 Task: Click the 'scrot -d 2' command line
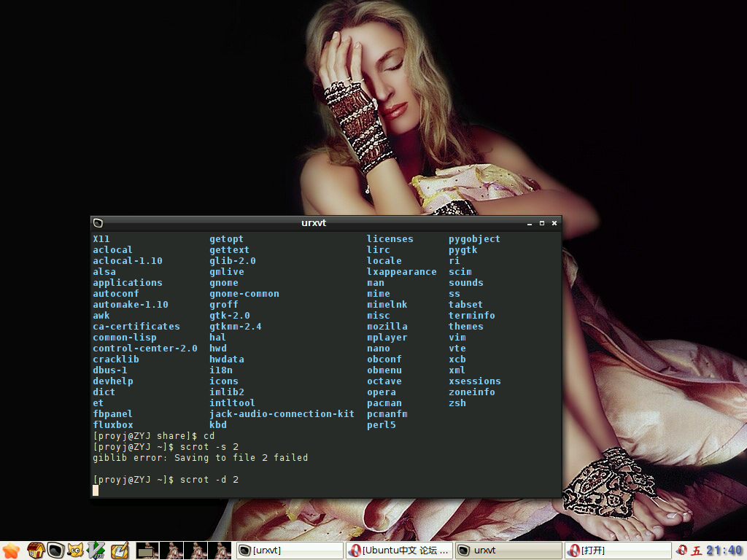point(166,480)
